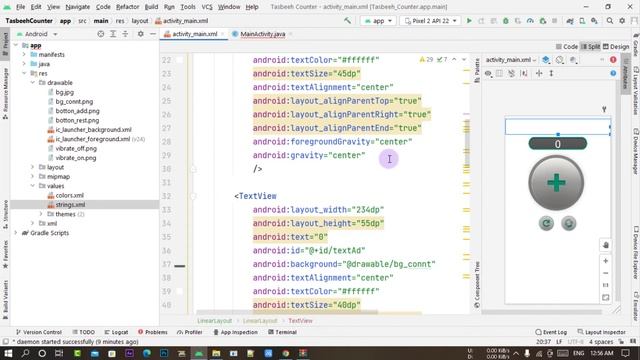
Task: Open Windows taskbar search
Action: (25, 353)
